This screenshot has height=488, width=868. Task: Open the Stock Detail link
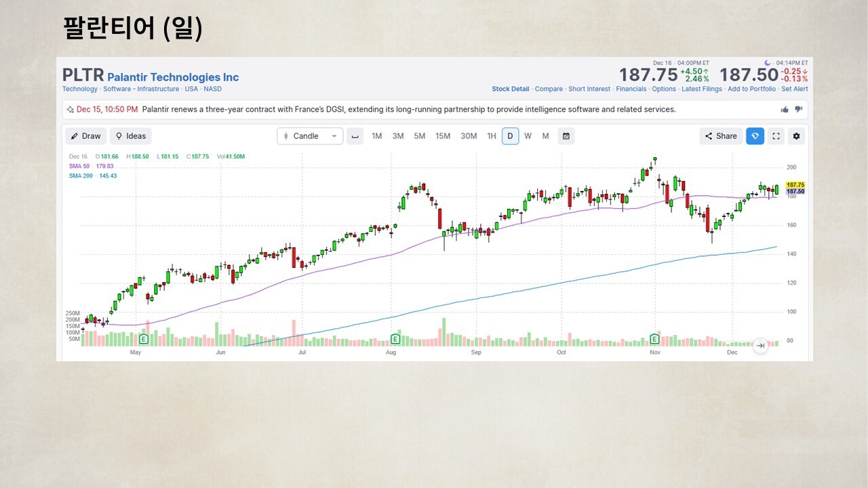click(x=511, y=89)
